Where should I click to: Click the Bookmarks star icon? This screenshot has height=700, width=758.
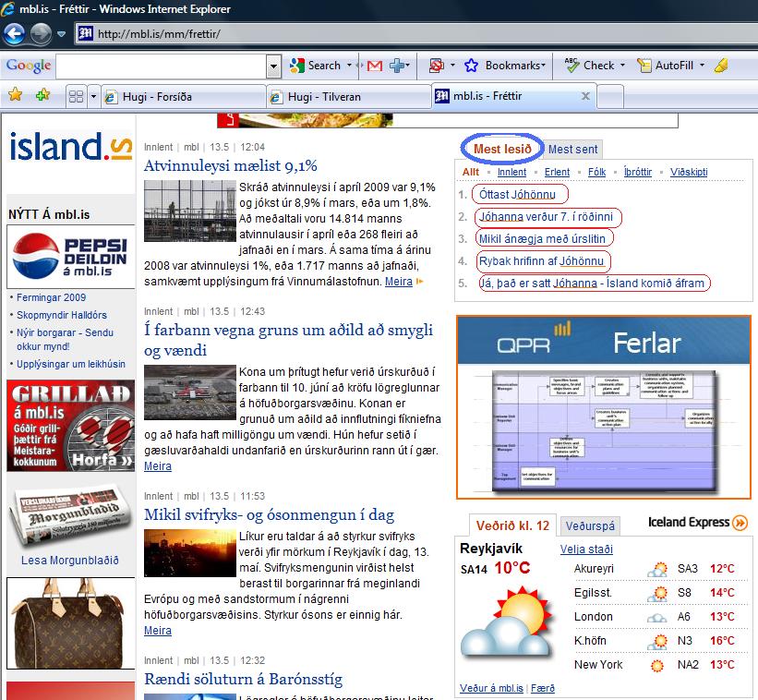coord(472,66)
